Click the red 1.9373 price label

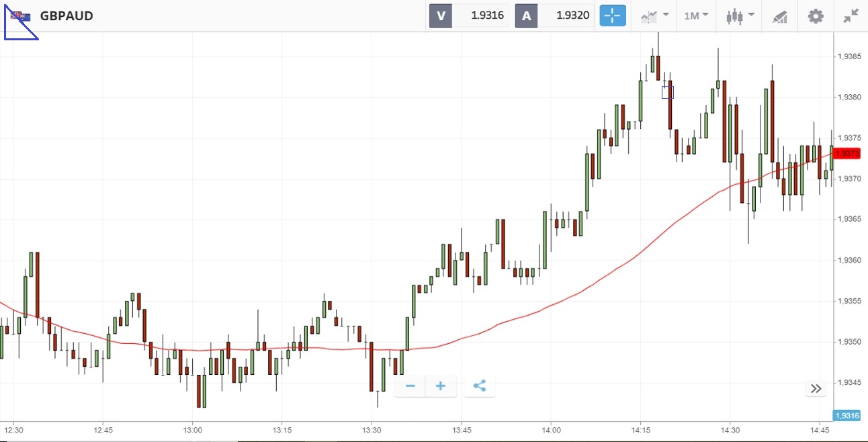[849, 153]
